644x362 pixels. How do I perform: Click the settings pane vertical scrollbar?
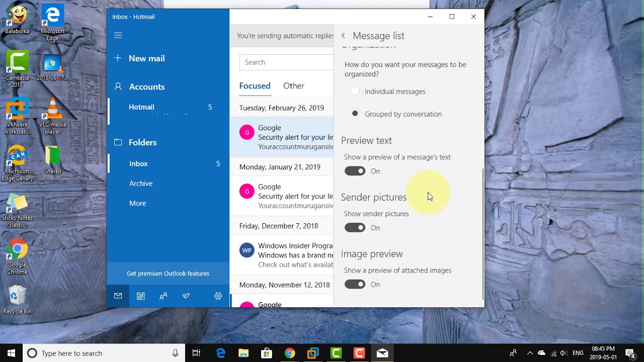[482, 234]
